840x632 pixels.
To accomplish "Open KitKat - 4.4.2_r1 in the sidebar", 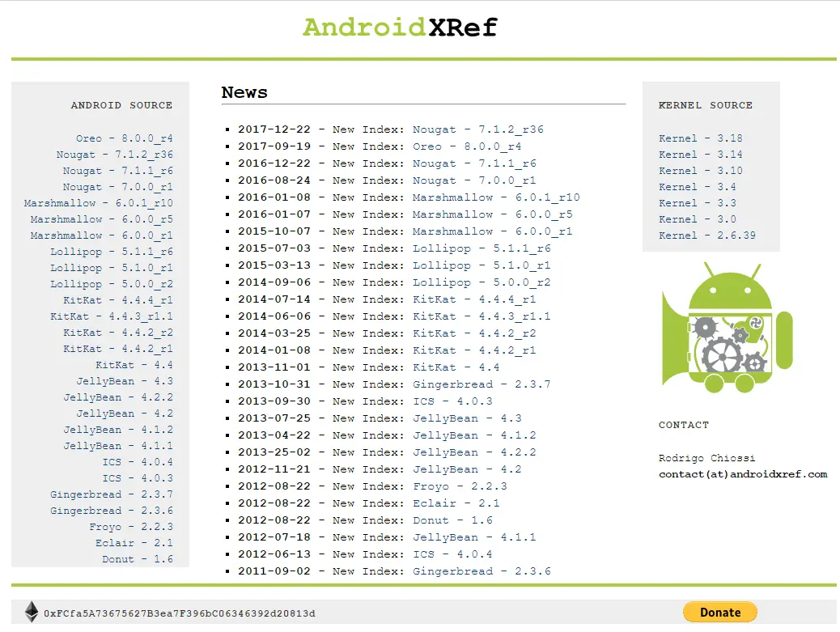I will point(118,349).
